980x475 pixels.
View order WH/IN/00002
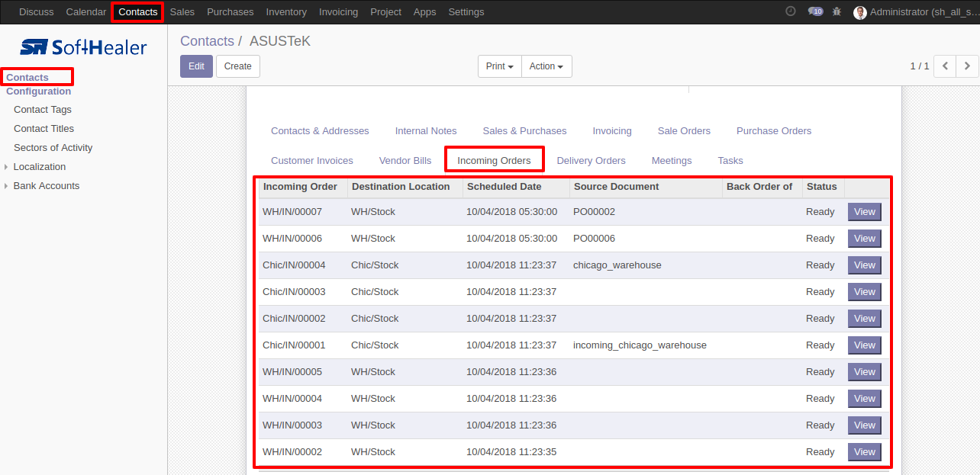point(865,452)
